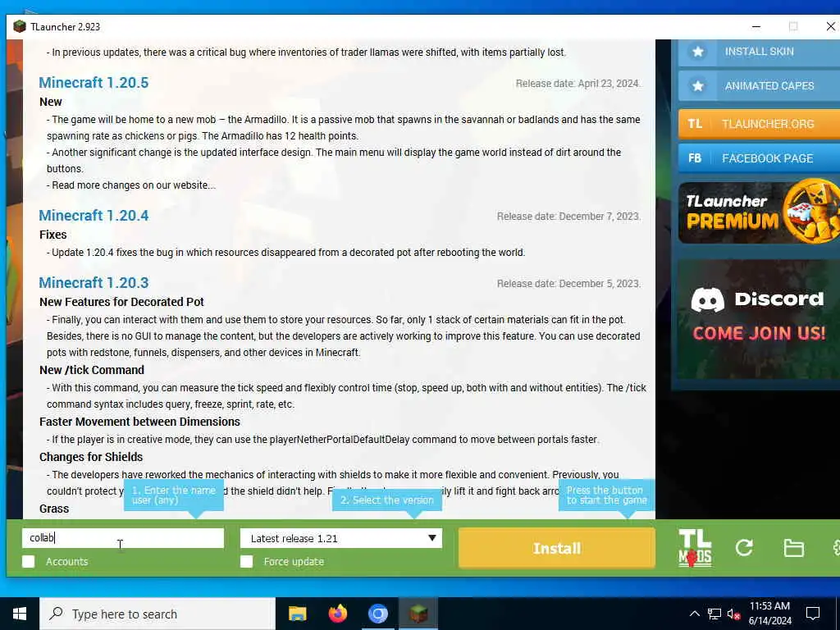Screen dimensions: 840x630
Task: Minimize the TLauncher window
Action: coord(756,26)
